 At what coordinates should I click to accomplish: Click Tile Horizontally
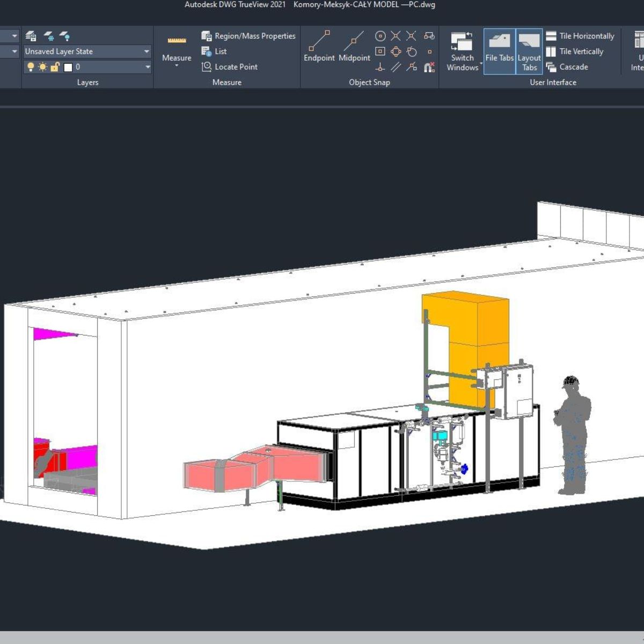point(580,36)
